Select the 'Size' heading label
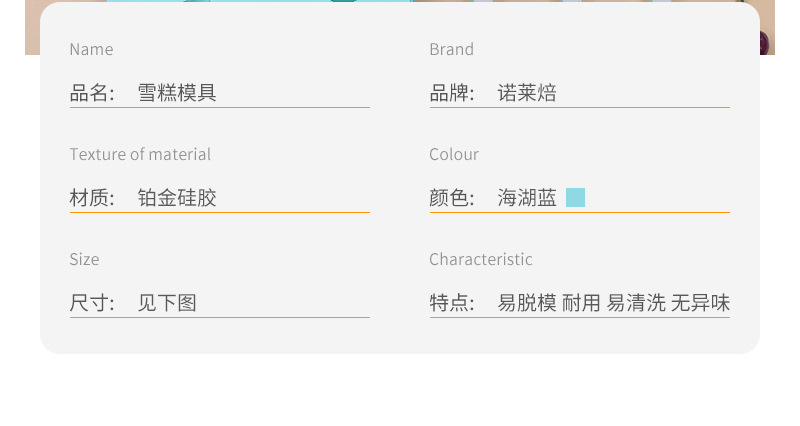The image size is (800, 426). (x=84, y=259)
